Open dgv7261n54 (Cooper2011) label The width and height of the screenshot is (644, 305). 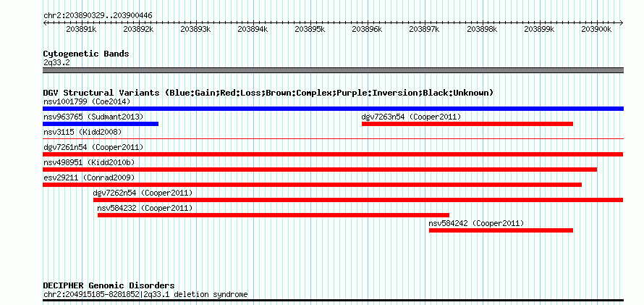pos(93,147)
